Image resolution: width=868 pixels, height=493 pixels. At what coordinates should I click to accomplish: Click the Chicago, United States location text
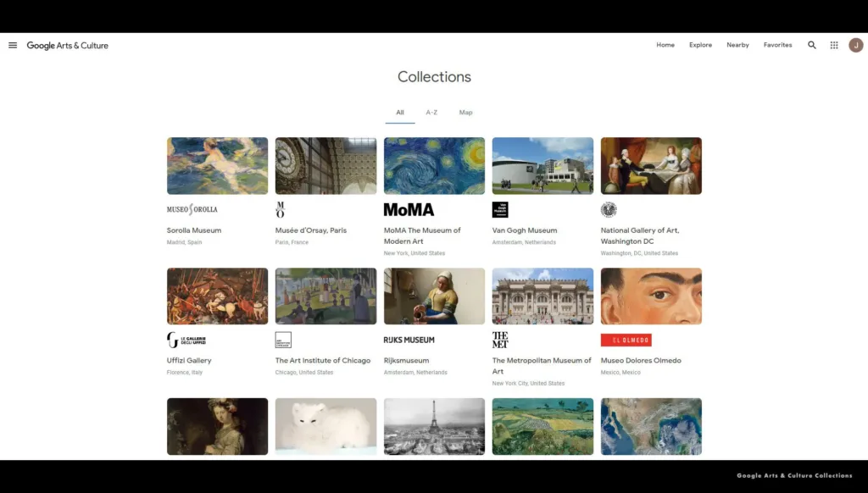click(304, 373)
